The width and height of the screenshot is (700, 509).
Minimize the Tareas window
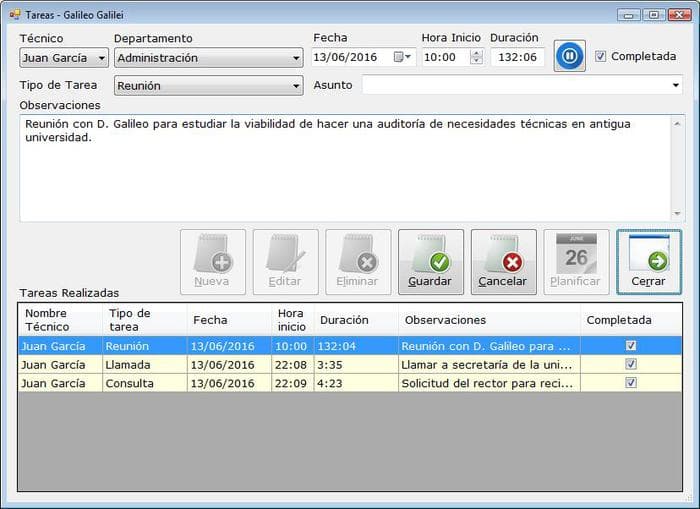[x=629, y=15]
